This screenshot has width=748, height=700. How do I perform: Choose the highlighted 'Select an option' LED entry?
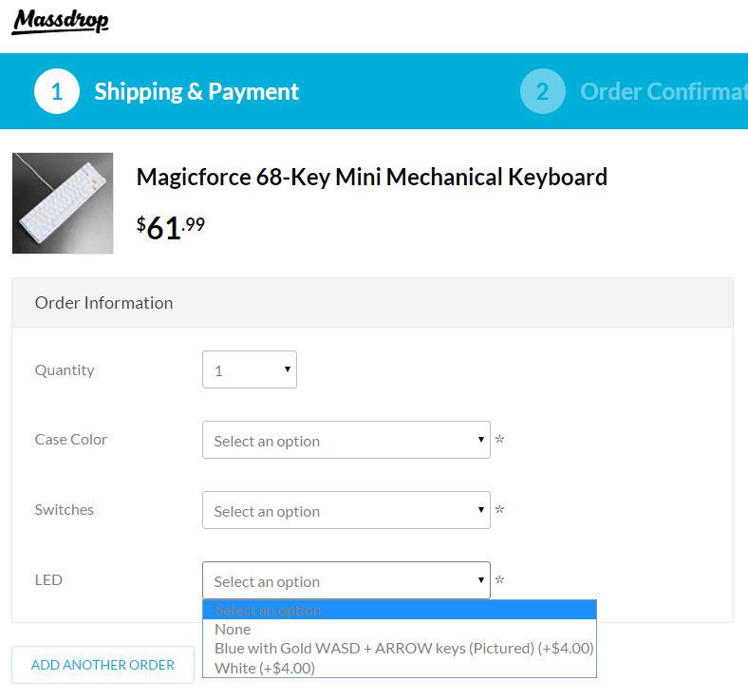pyautogui.click(x=399, y=610)
